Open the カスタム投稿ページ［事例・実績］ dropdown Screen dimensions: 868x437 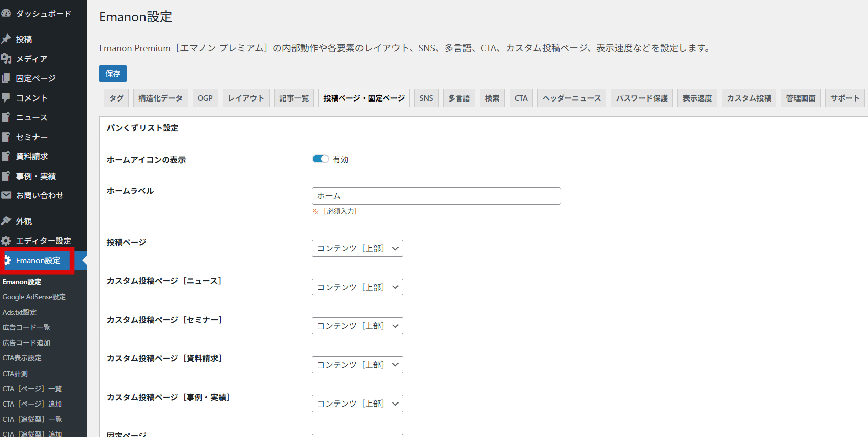click(x=357, y=404)
